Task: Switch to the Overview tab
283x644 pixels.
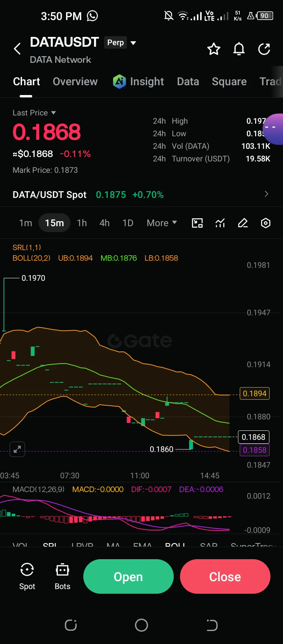Action: click(75, 82)
